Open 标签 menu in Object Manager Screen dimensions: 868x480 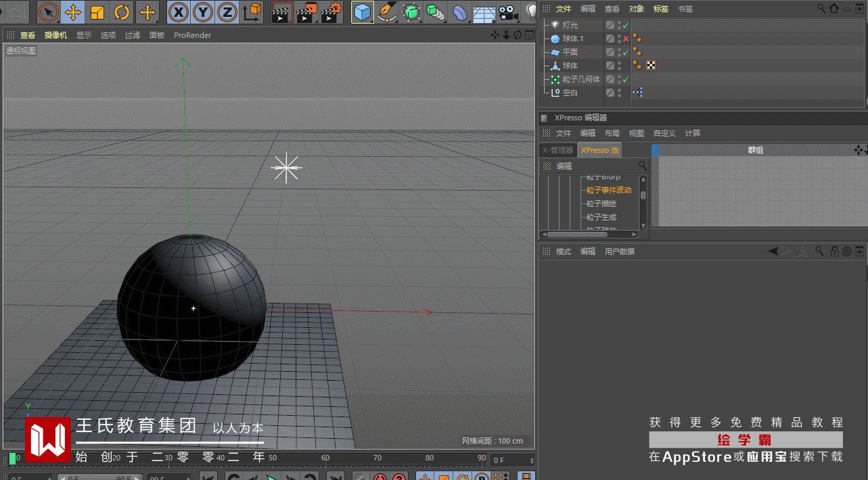pos(660,9)
